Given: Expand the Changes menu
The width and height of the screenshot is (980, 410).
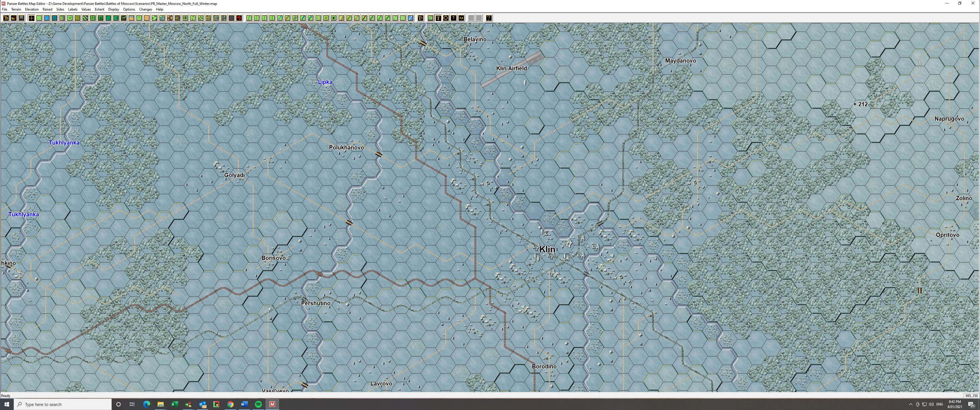Looking at the screenshot, I should click(145, 9).
